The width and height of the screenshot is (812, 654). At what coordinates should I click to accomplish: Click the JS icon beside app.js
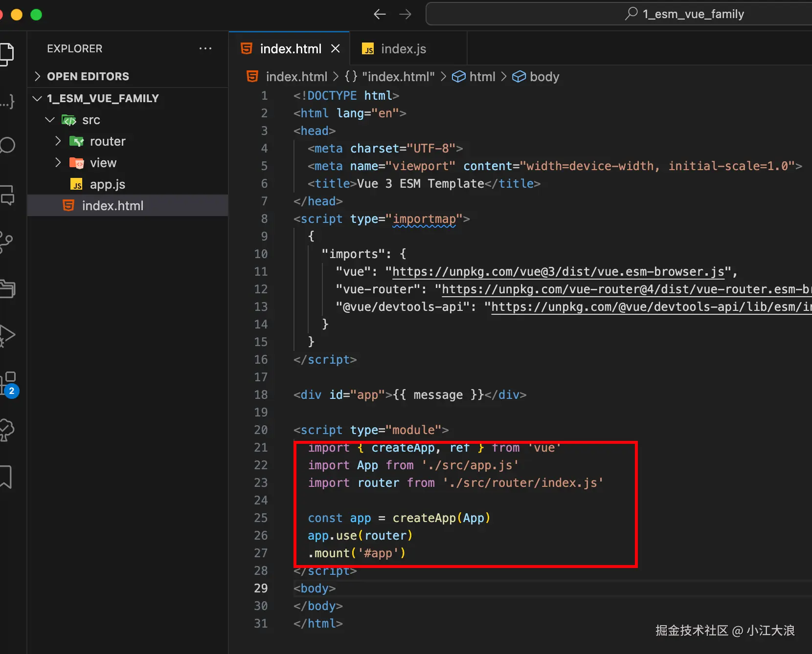[x=76, y=184]
